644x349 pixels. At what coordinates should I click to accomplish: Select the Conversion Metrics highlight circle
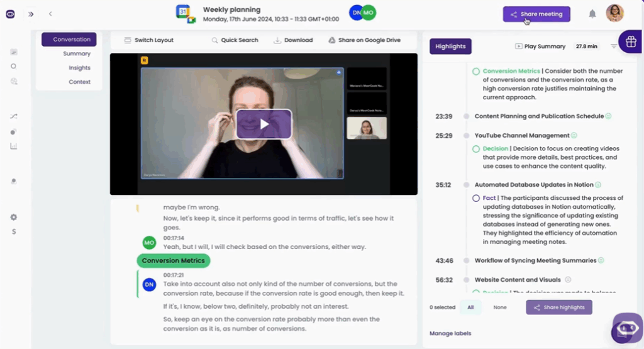point(476,72)
